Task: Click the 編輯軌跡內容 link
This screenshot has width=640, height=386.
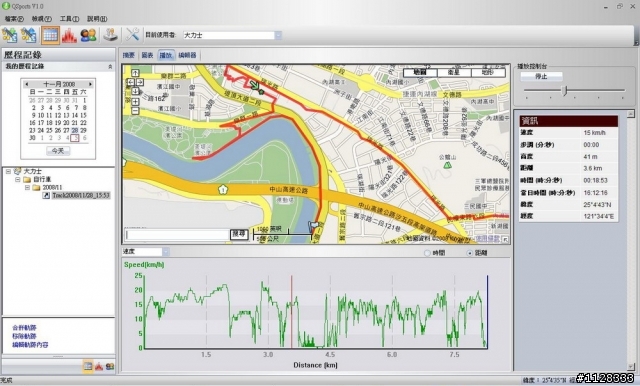Action: (30, 345)
